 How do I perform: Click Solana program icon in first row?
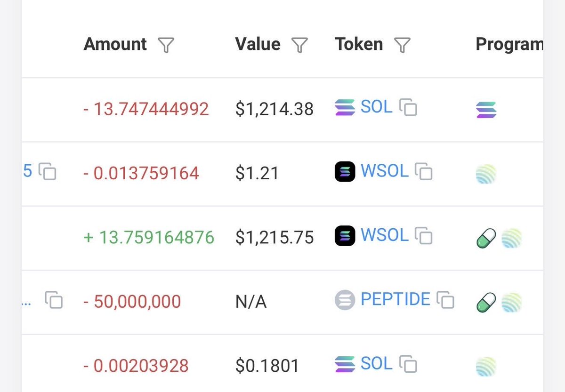point(486,110)
